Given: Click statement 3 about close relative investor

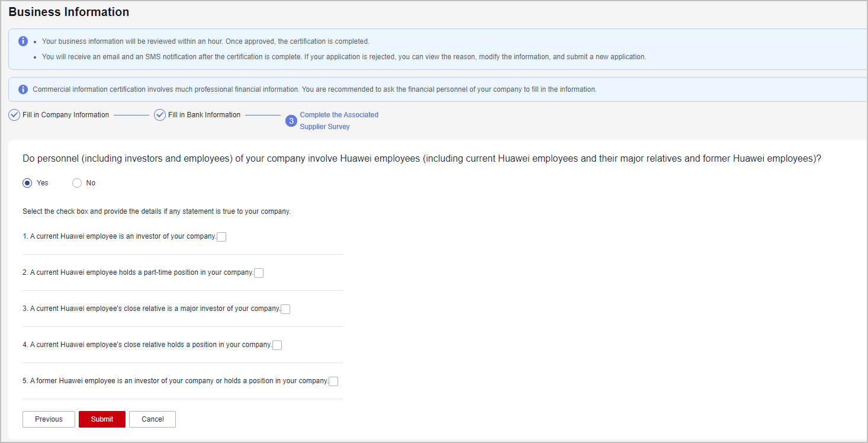Looking at the screenshot, I should (x=151, y=309).
